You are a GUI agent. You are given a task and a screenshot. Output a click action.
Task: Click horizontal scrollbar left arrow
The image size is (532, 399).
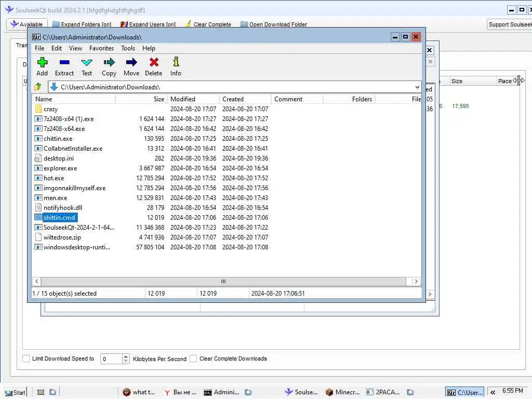point(37,281)
